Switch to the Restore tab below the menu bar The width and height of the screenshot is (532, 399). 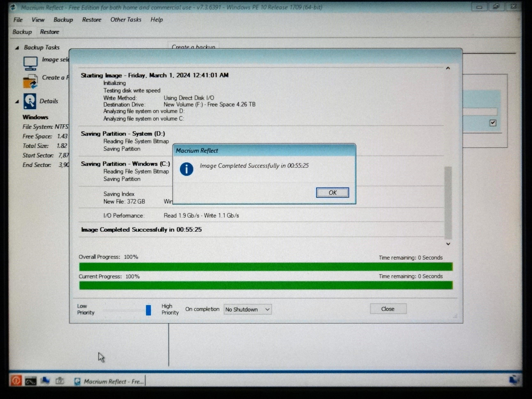(49, 32)
